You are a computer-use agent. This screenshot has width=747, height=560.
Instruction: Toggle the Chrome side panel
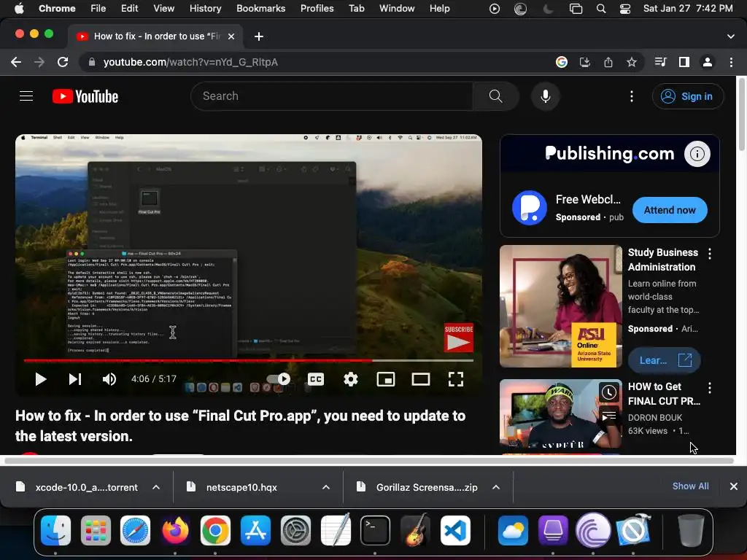click(x=684, y=62)
